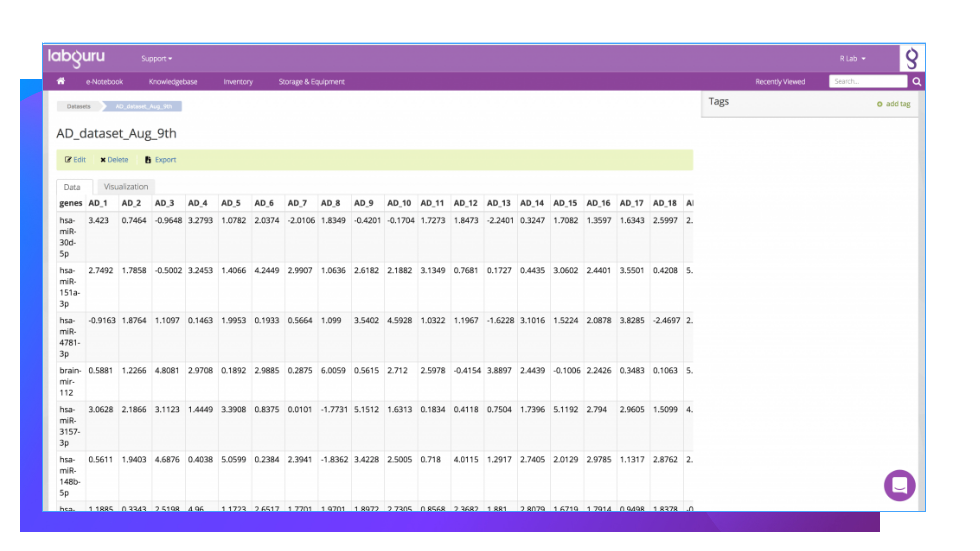
Task: Focus the Search input field
Action: [868, 81]
